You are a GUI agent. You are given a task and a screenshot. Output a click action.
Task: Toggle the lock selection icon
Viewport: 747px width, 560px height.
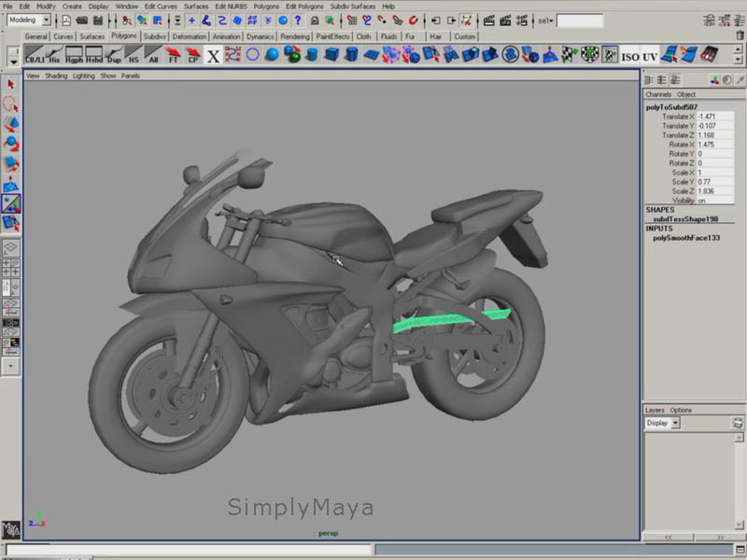(x=315, y=21)
